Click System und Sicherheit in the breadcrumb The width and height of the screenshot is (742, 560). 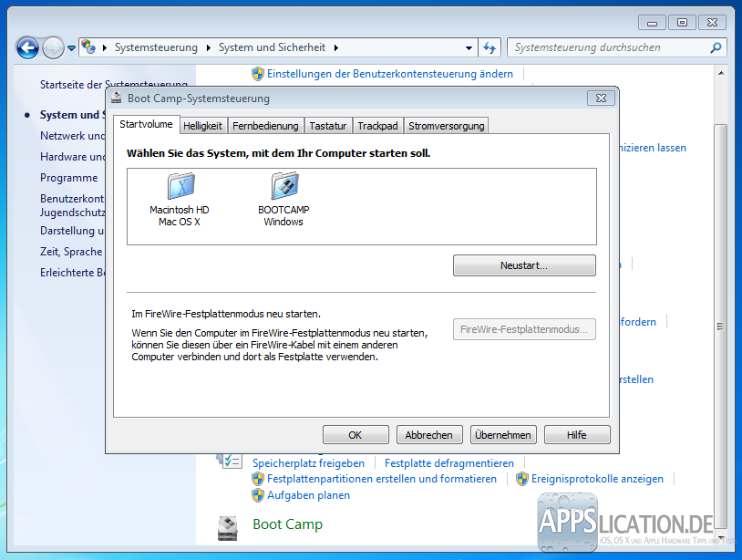272,47
